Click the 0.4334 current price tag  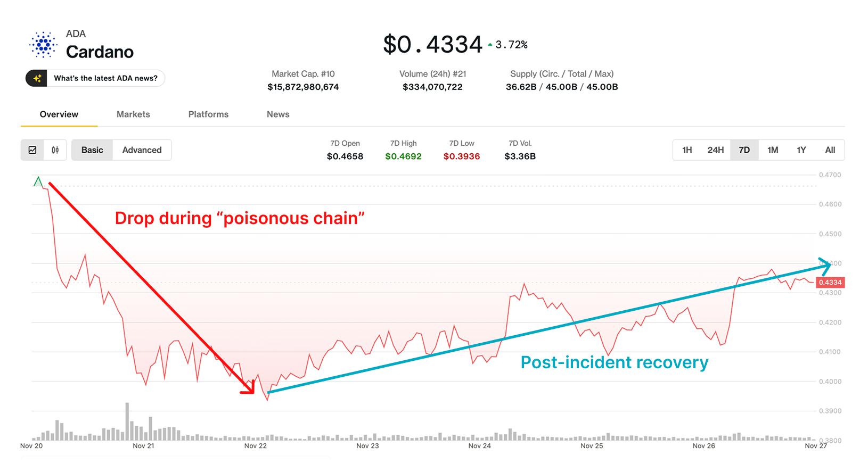(x=830, y=282)
